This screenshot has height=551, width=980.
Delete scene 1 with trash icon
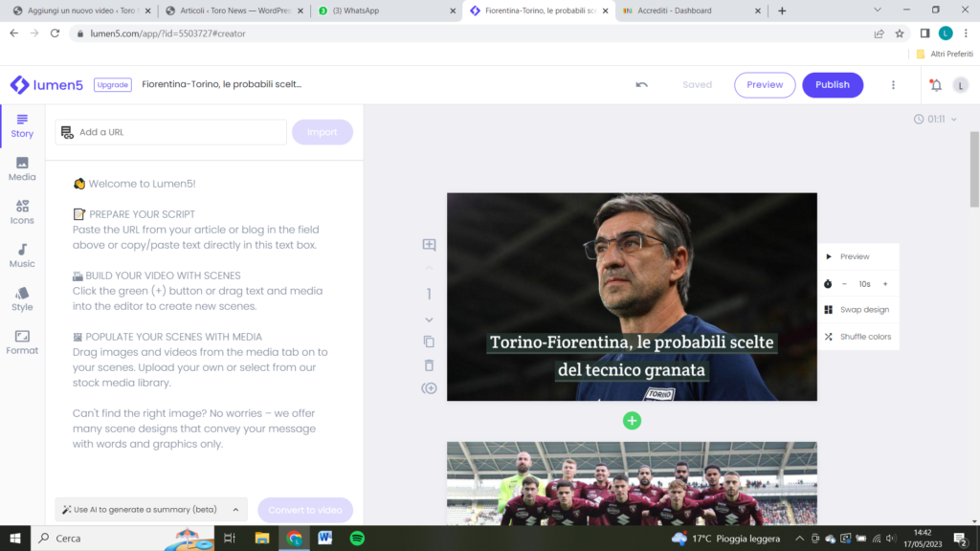tap(429, 365)
